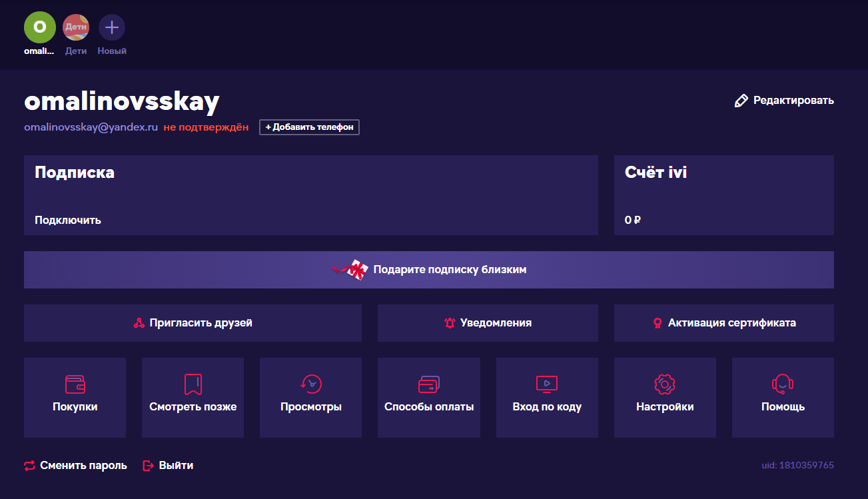Click the omalinovsskay@yandex.ru email address
868x499 pixels.
click(91, 127)
